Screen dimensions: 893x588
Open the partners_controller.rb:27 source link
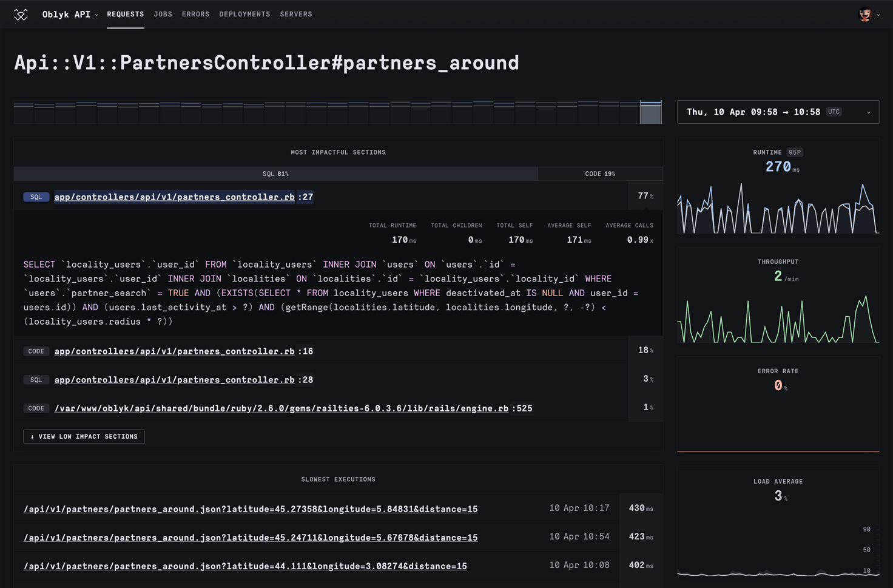point(174,197)
